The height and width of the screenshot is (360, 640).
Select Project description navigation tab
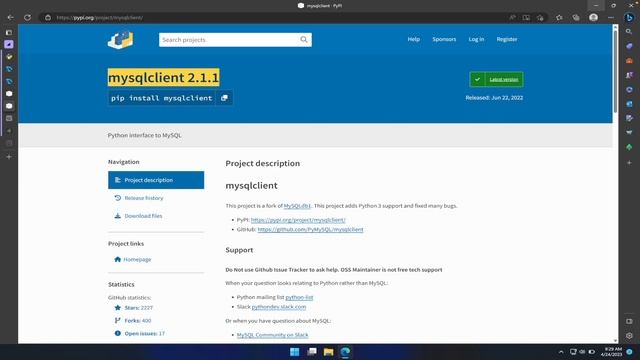point(156,180)
